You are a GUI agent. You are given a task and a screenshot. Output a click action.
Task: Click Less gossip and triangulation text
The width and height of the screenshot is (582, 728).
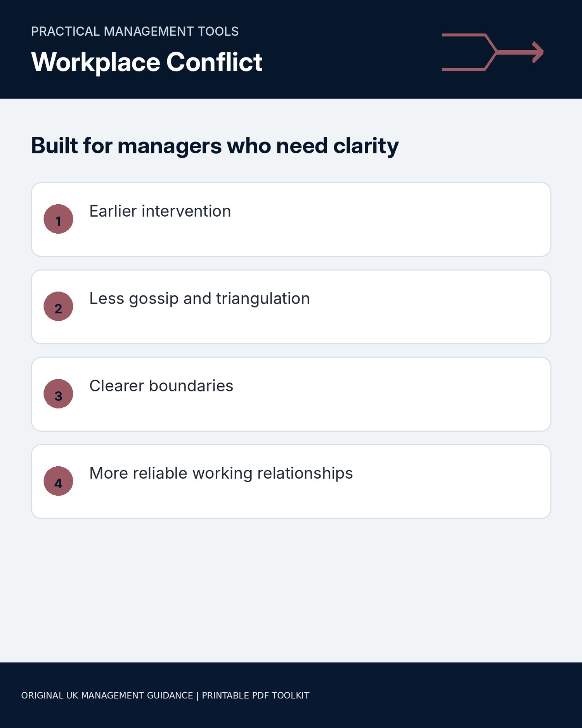click(x=199, y=299)
